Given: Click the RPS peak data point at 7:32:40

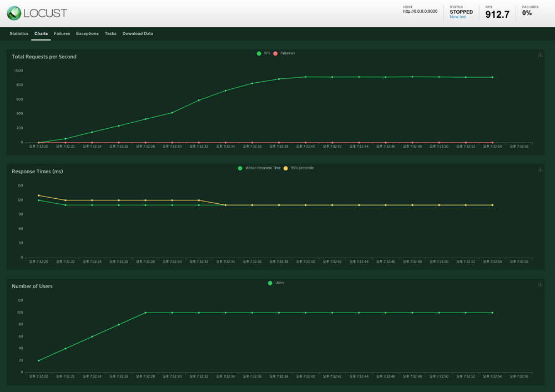Looking at the screenshot, I should [305, 77].
